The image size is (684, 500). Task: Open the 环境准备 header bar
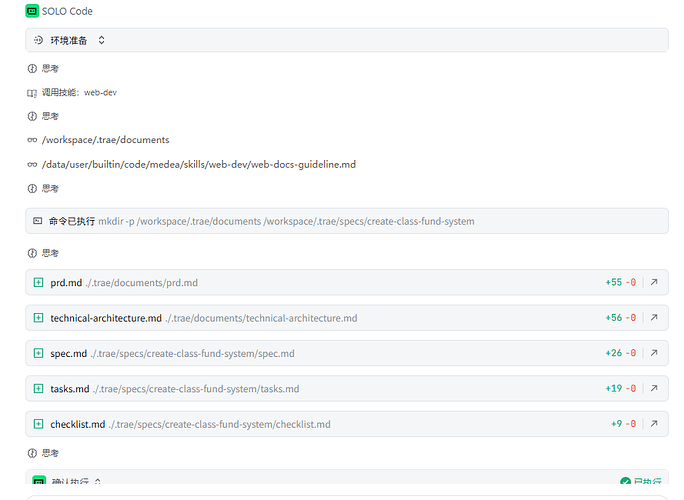tap(347, 40)
